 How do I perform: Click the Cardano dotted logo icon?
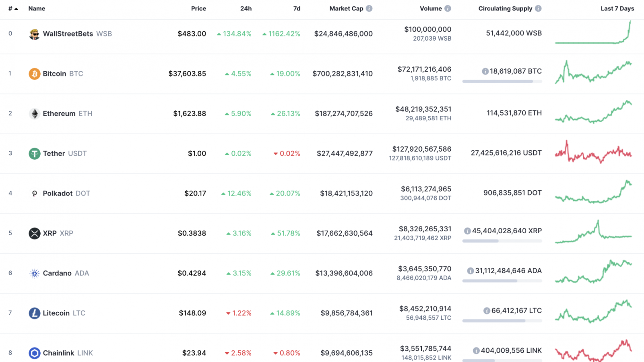35,274
